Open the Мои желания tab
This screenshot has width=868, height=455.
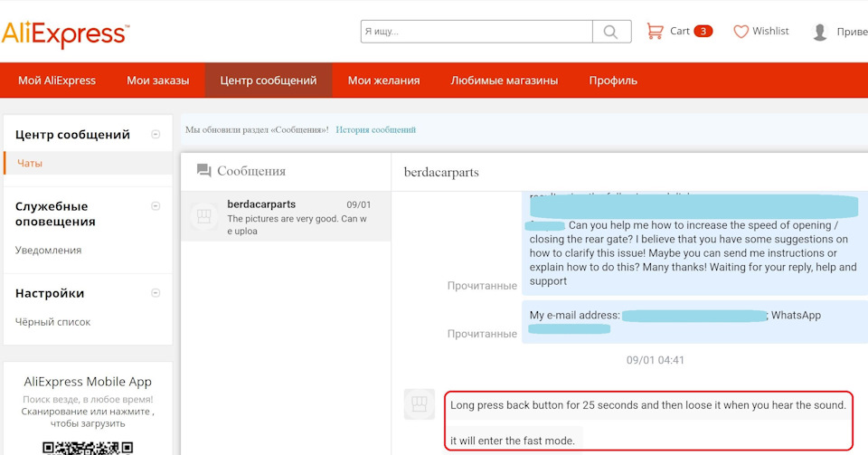click(x=383, y=81)
